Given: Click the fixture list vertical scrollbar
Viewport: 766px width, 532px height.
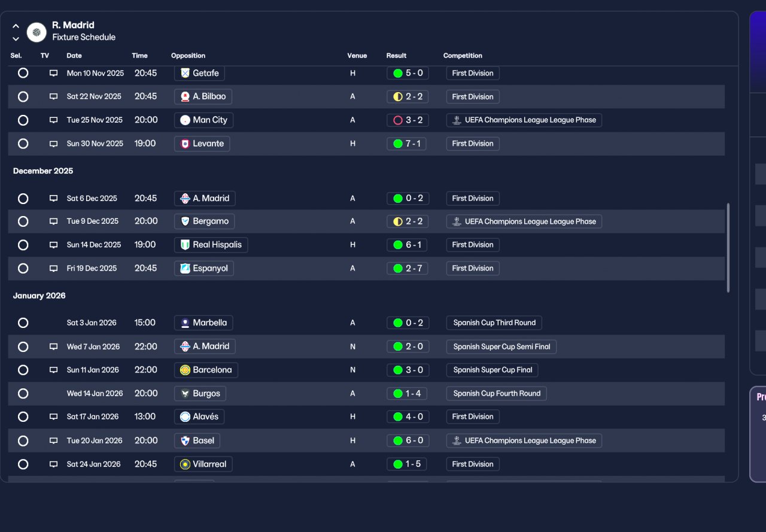Looking at the screenshot, I should pos(728,248).
